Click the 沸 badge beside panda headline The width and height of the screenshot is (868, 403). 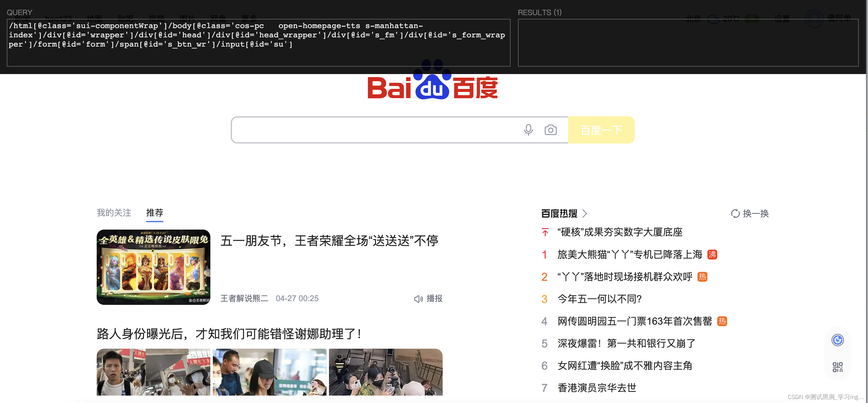(x=712, y=255)
